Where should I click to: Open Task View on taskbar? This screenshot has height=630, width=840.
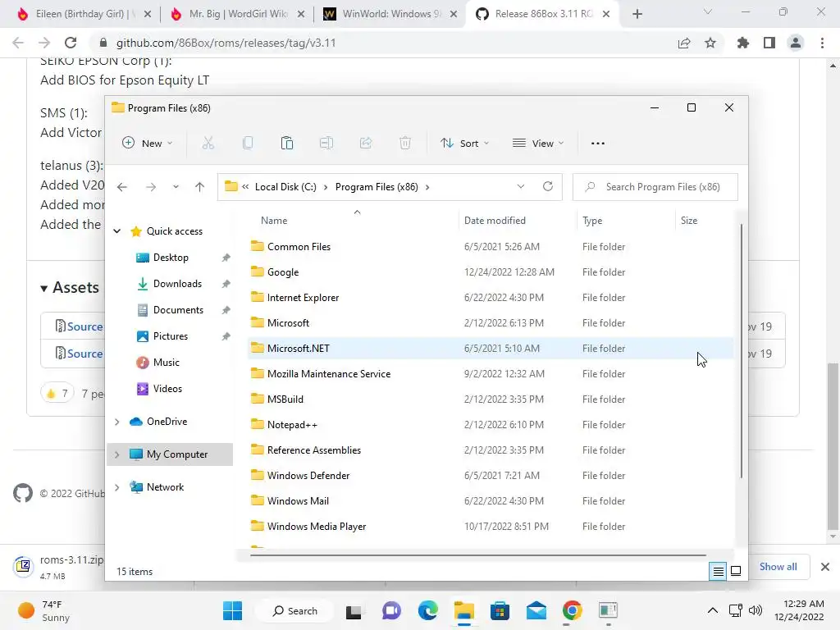click(x=354, y=610)
